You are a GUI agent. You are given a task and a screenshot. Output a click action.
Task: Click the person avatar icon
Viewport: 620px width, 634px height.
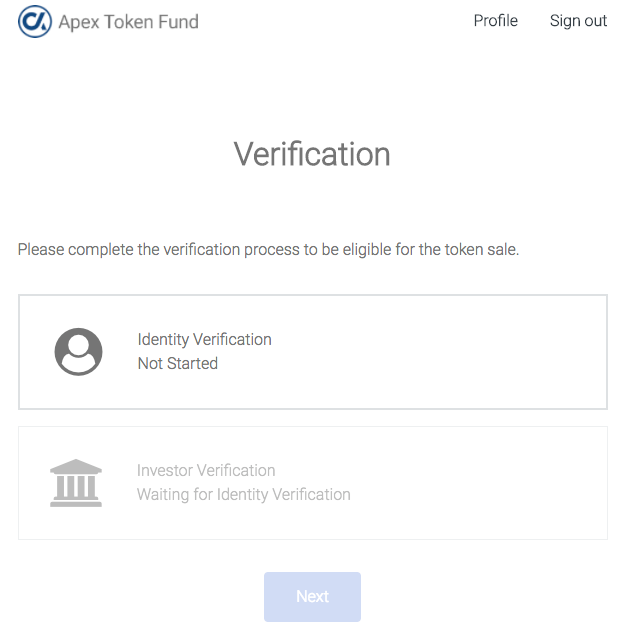point(78,352)
